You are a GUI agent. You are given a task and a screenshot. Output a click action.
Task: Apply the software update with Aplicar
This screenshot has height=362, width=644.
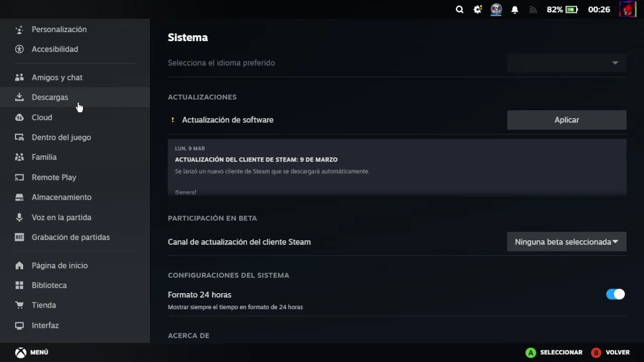[x=567, y=120]
